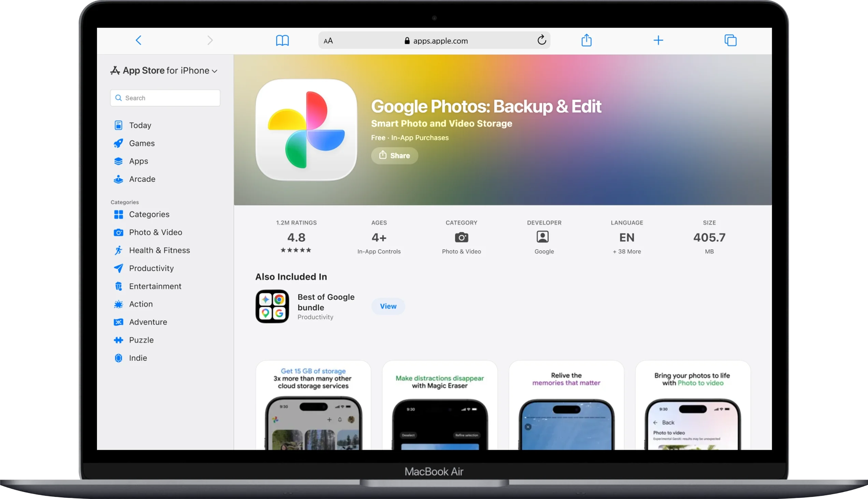Click the Google Photos: Backup & Edit title
Viewport: 868px width, 499px height.
487,106
